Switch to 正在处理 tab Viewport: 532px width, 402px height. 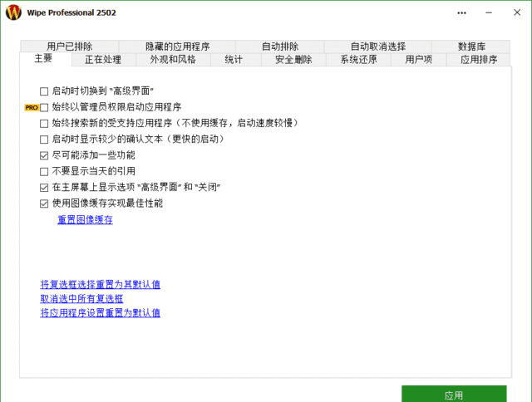pyautogui.click(x=103, y=60)
